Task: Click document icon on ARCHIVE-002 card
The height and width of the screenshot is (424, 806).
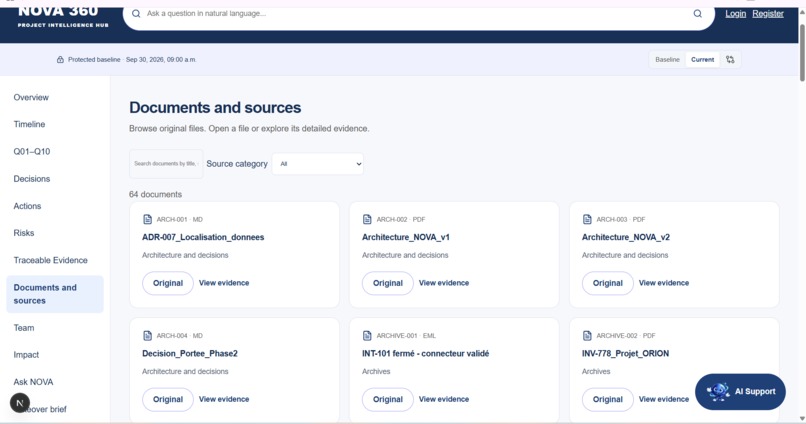Action: pyautogui.click(x=587, y=336)
